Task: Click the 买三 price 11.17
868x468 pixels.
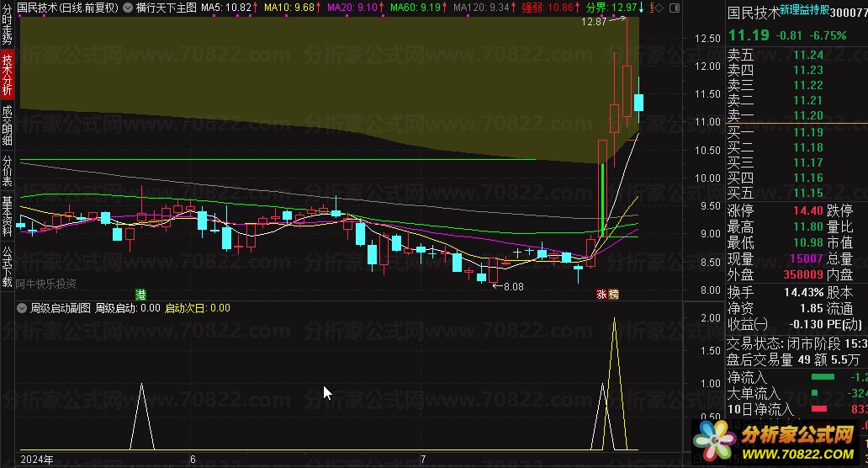Action: click(x=808, y=162)
